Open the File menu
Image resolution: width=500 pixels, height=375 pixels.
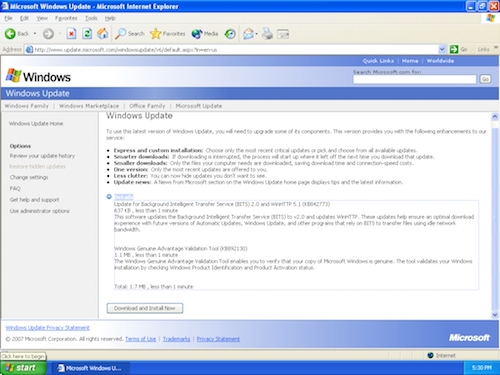pos(8,18)
